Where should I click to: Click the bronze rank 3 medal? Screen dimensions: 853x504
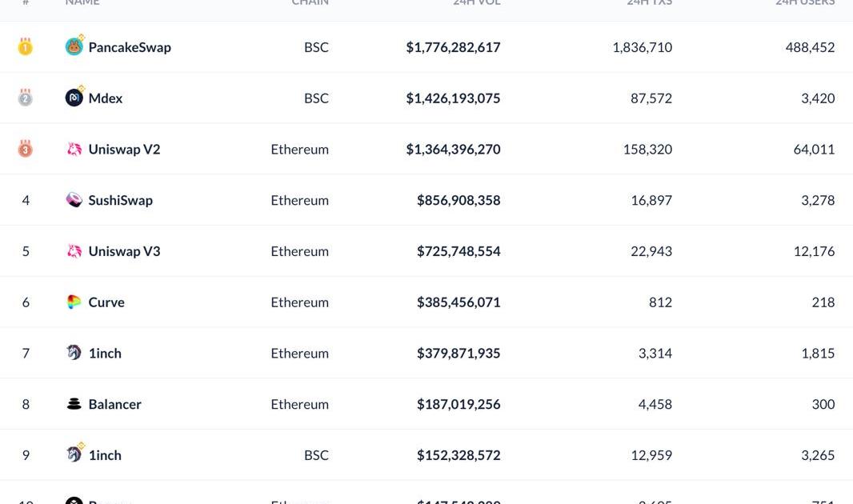coord(26,149)
